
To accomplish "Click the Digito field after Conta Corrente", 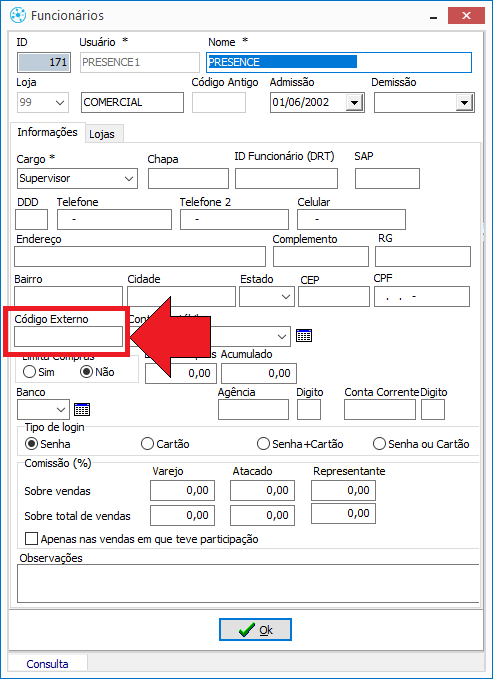I will pyautogui.click(x=433, y=410).
